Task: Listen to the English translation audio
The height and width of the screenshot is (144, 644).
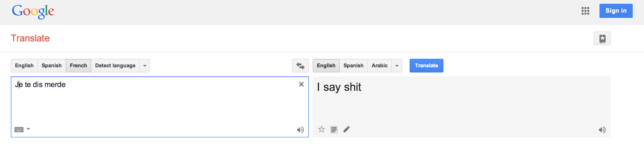Action: click(602, 130)
